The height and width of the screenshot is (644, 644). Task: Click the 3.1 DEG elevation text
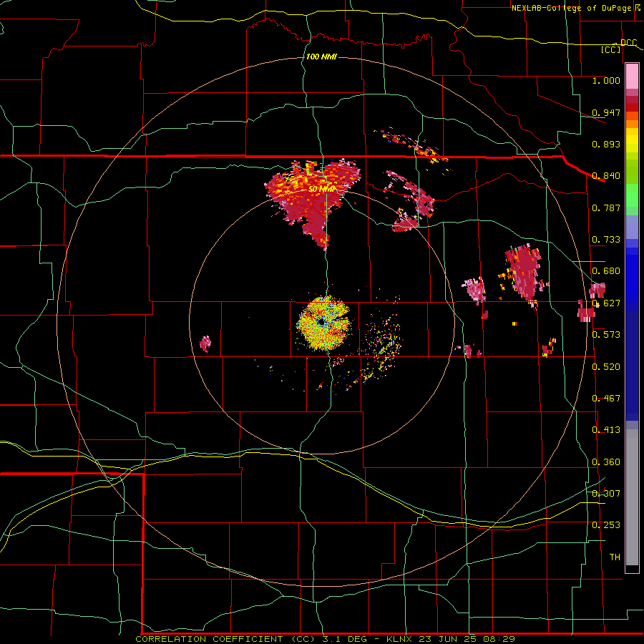[x=344, y=639]
